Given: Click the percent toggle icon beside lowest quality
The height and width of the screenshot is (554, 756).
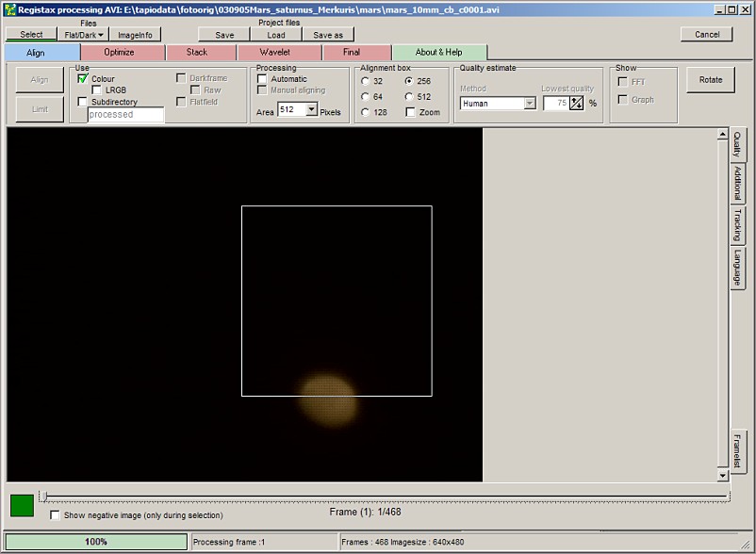Looking at the screenshot, I should [x=577, y=103].
